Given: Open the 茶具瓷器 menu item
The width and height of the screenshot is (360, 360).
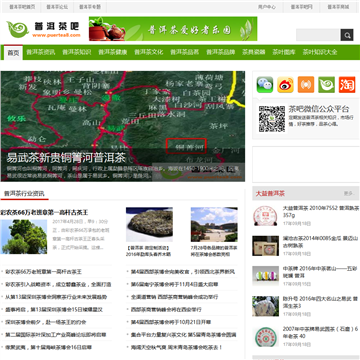Looking at the screenshot, I should (254, 52).
